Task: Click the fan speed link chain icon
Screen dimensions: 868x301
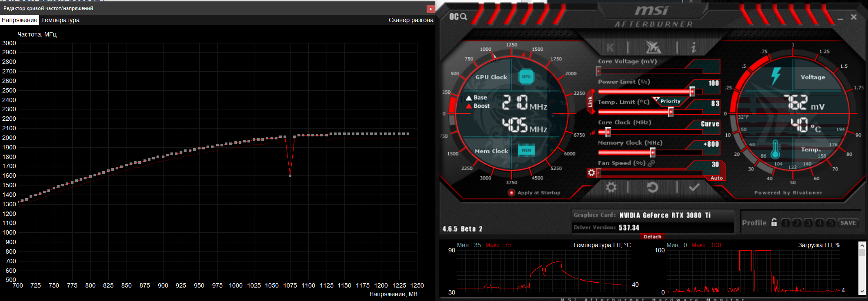Action: [651, 163]
